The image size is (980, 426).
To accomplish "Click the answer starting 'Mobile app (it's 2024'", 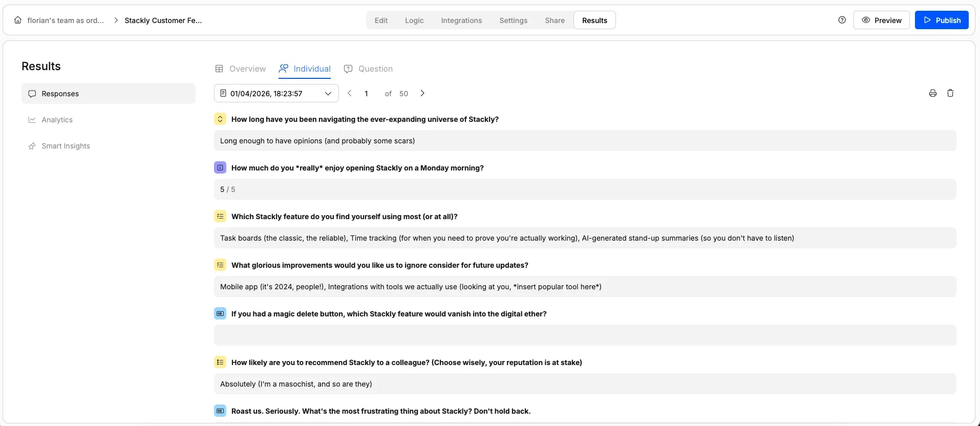I will pyautogui.click(x=585, y=286).
